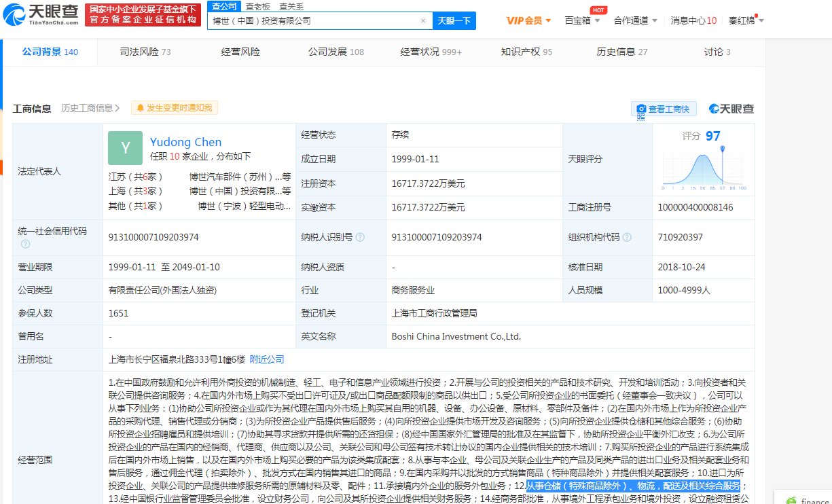Click the 查看工商快照 camera button

pos(664,109)
